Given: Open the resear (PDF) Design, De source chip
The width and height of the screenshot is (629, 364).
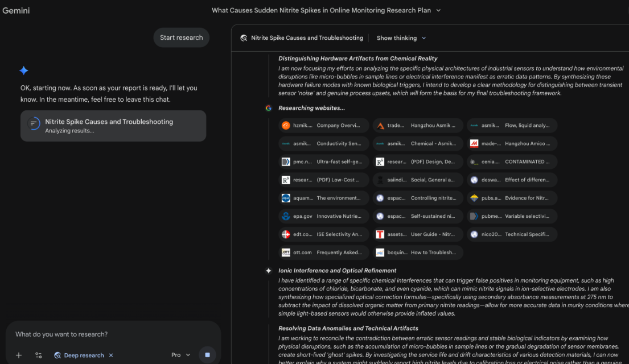Looking at the screenshot, I should tap(418, 162).
